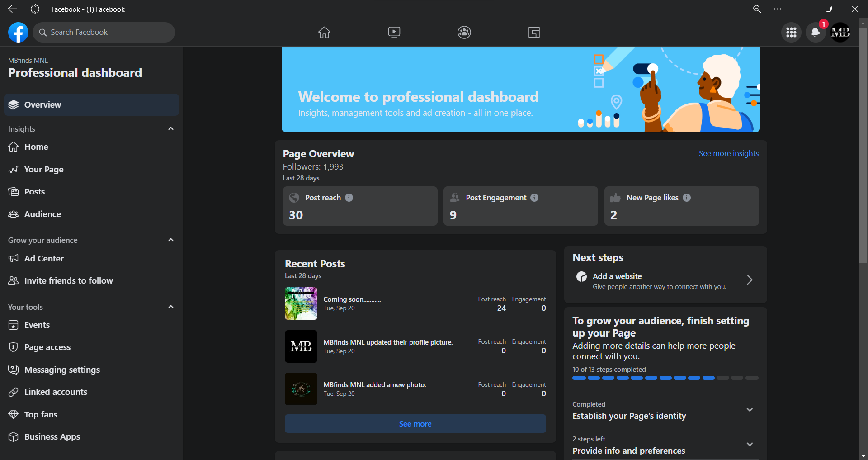
Task: Click the back arrow in the title bar
Action: (x=12, y=9)
